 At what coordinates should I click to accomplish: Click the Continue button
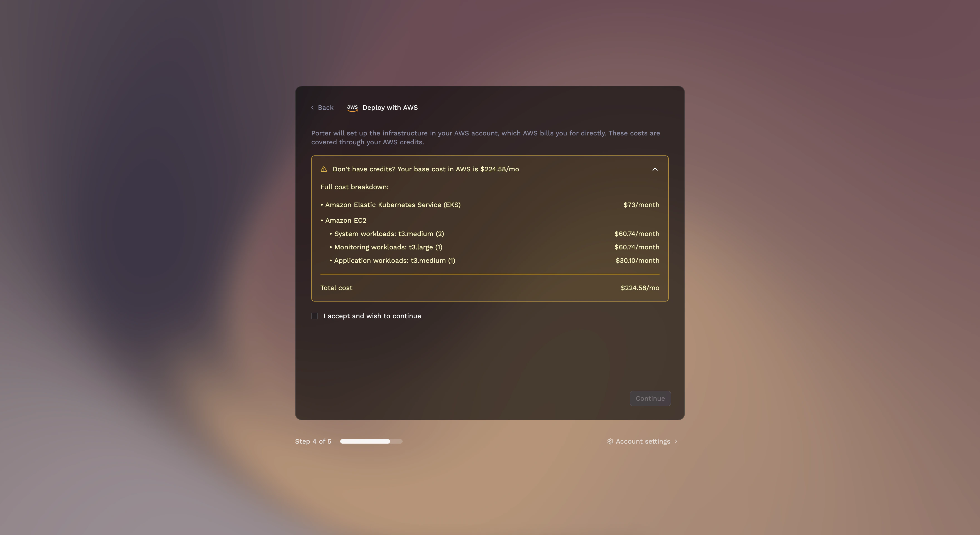[650, 398]
